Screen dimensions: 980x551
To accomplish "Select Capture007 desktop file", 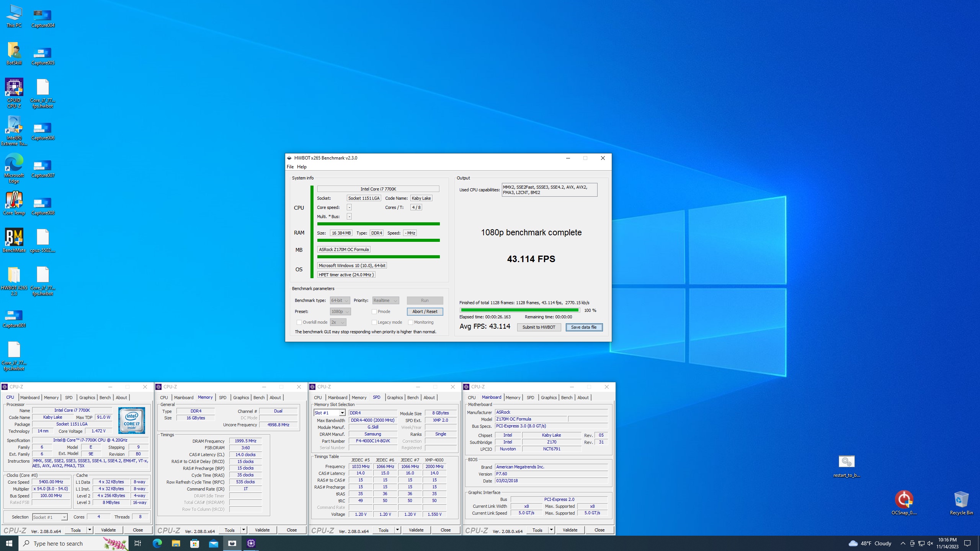I will click(43, 168).
